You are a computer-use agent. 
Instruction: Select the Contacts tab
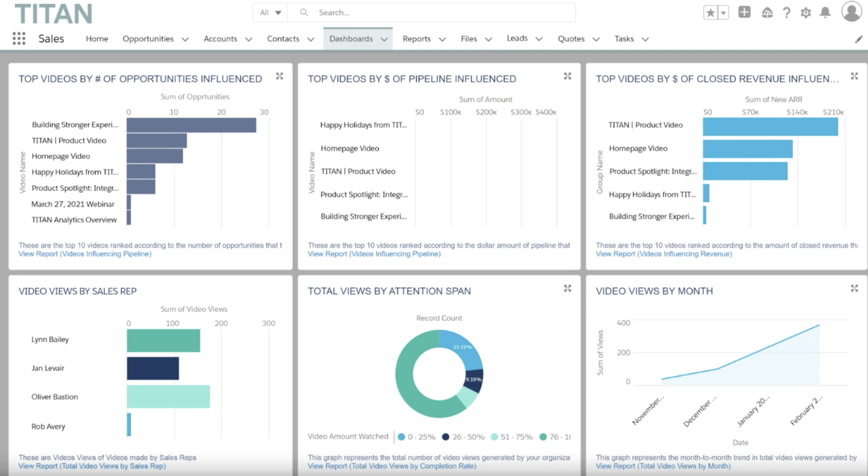[x=283, y=38]
